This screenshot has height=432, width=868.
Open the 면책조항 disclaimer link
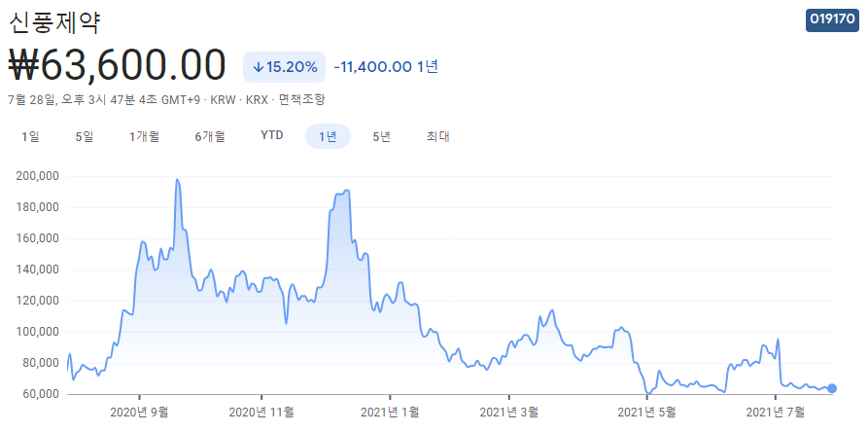coord(301,100)
